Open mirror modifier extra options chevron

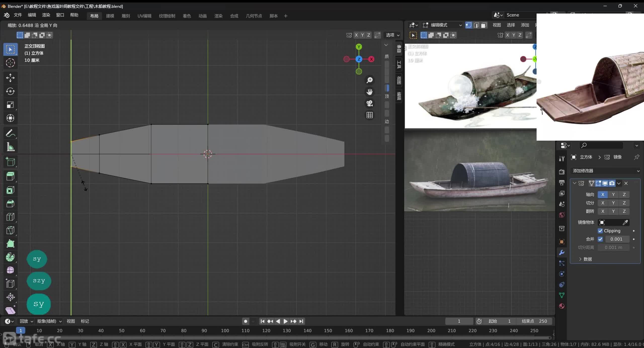tap(619, 183)
